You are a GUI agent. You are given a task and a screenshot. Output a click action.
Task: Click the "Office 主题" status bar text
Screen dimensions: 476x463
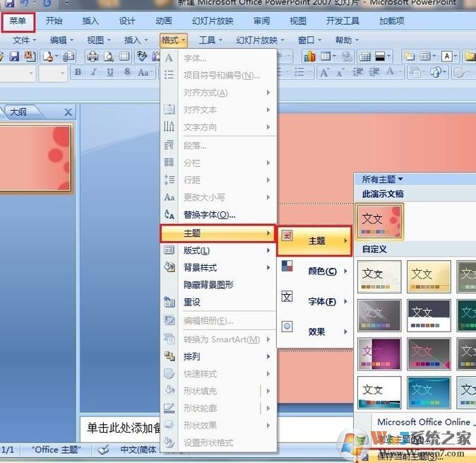[56, 450]
